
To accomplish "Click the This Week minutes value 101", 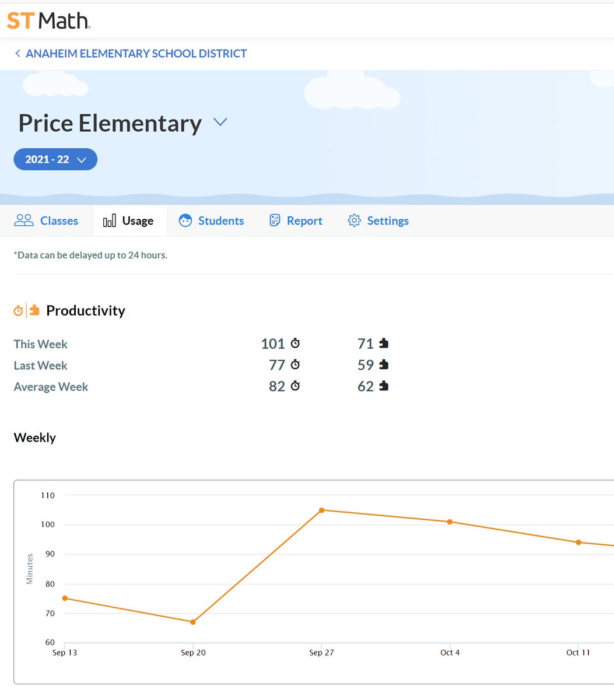I will pos(273,344).
